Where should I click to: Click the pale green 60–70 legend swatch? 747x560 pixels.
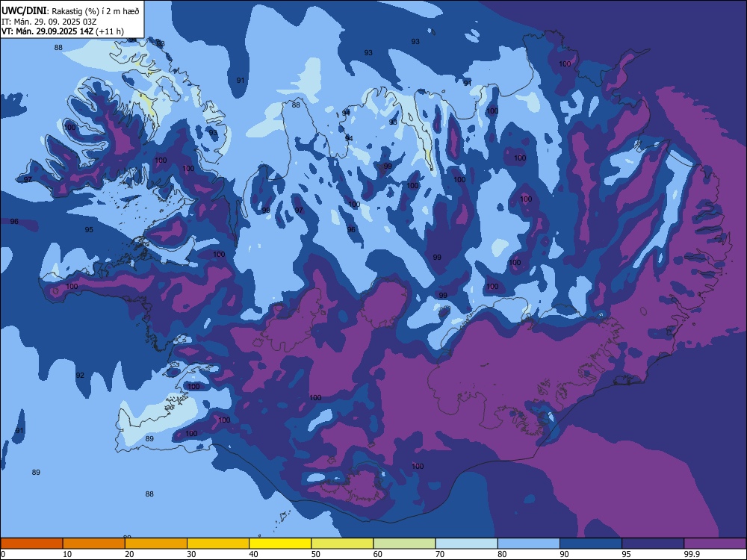click(x=404, y=544)
